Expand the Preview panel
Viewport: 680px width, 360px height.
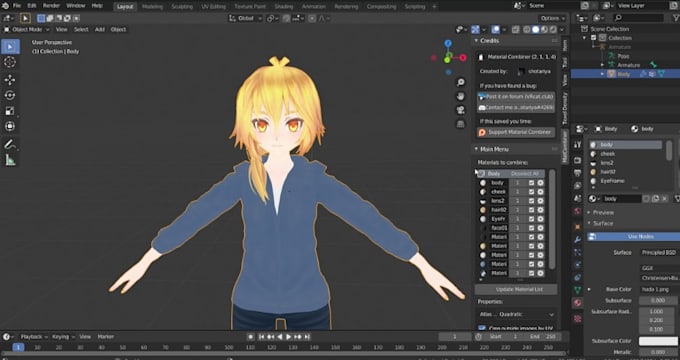click(589, 213)
